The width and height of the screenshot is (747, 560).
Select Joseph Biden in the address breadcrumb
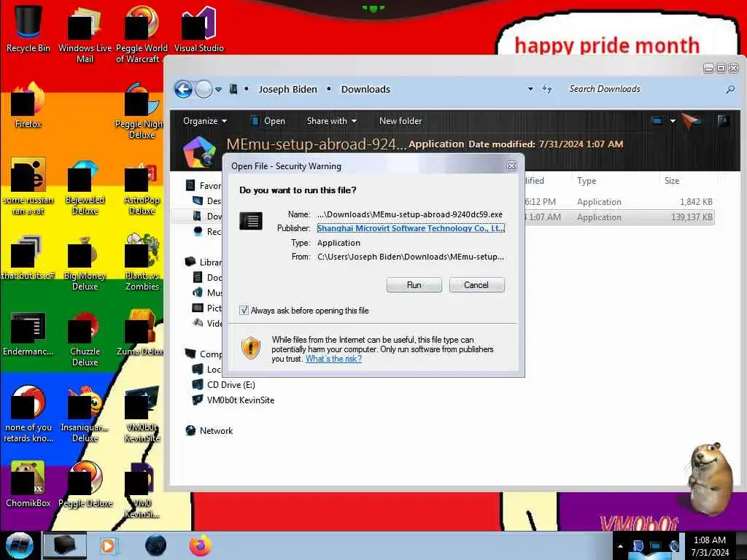point(287,89)
